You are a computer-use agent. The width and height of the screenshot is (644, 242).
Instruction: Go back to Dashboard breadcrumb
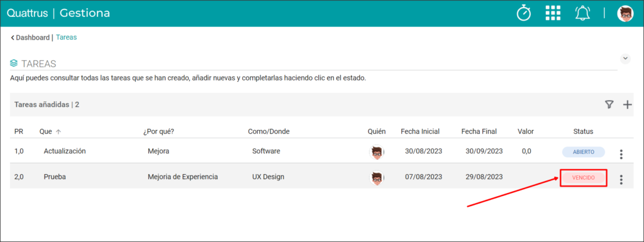[x=30, y=37]
